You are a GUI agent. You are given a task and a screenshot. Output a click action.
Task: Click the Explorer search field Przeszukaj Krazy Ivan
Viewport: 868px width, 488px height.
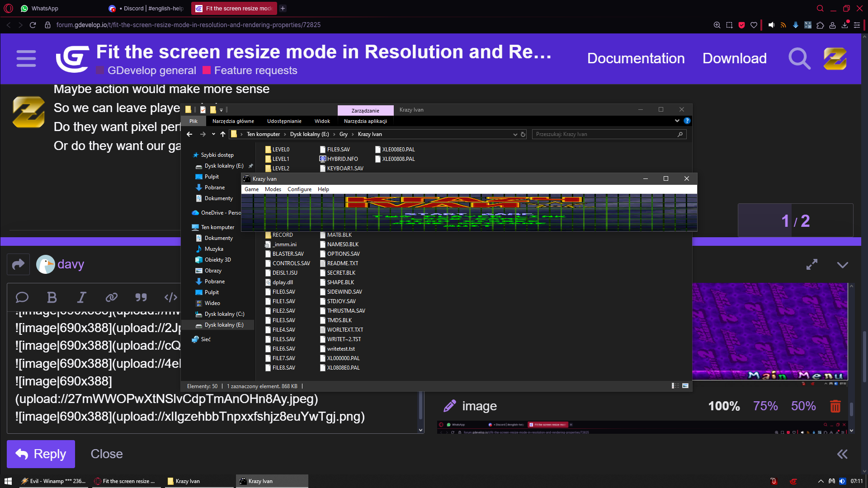(605, 134)
